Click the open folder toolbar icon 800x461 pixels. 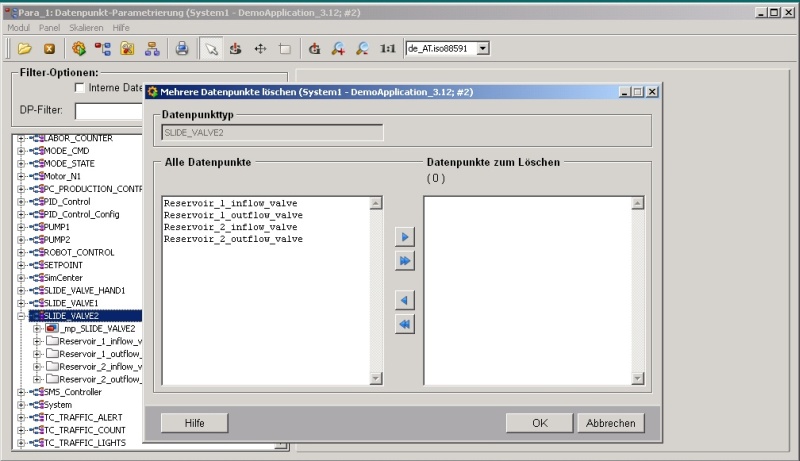[x=25, y=48]
